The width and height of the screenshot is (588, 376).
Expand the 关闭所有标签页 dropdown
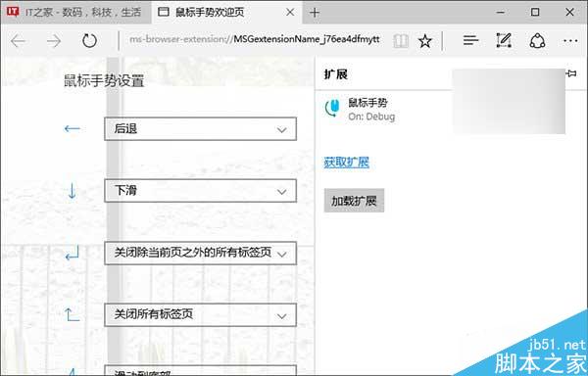(x=200, y=314)
